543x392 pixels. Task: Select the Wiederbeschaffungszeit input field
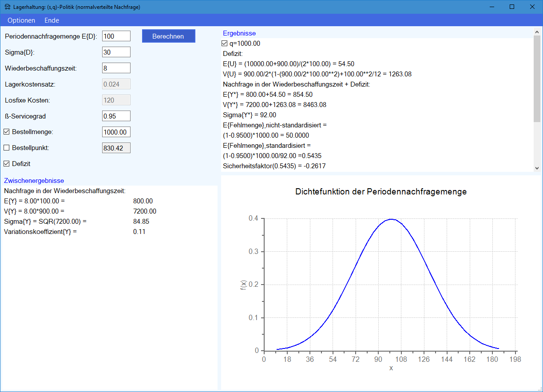(116, 68)
